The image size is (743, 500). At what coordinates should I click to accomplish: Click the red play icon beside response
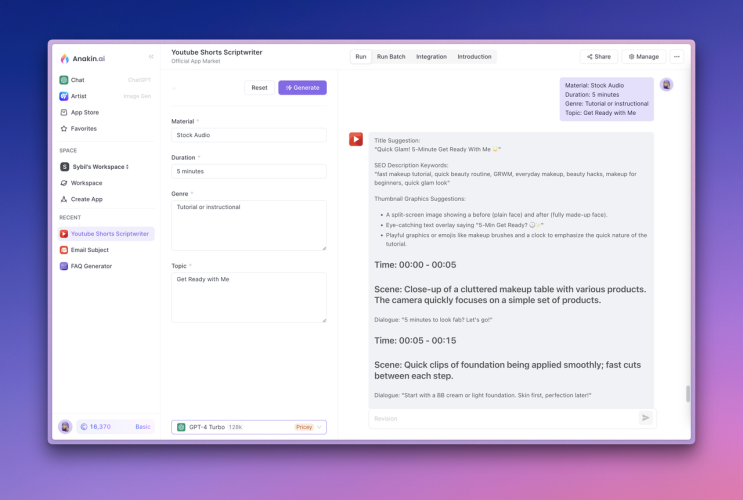(356, 139)
